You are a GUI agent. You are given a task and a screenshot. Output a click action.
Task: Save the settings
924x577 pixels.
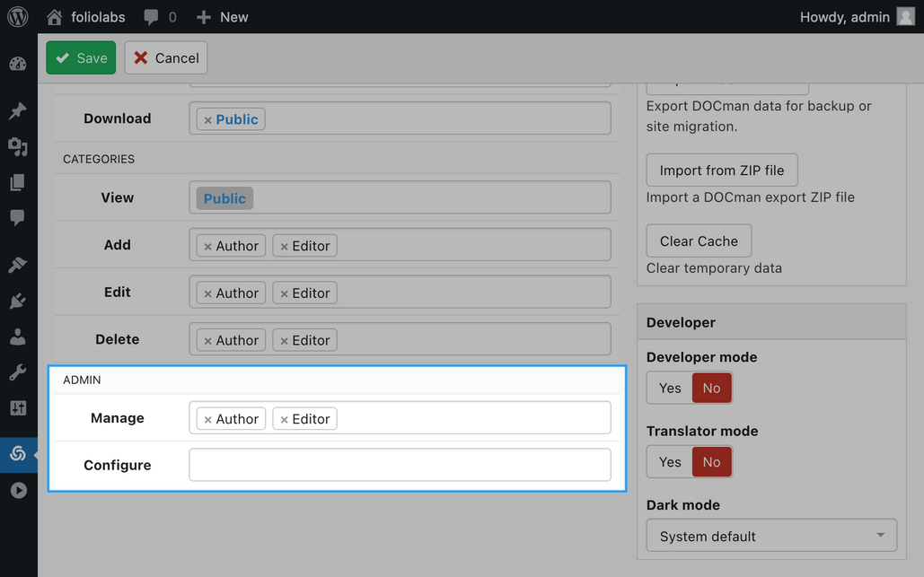click(x=81, y=57)
